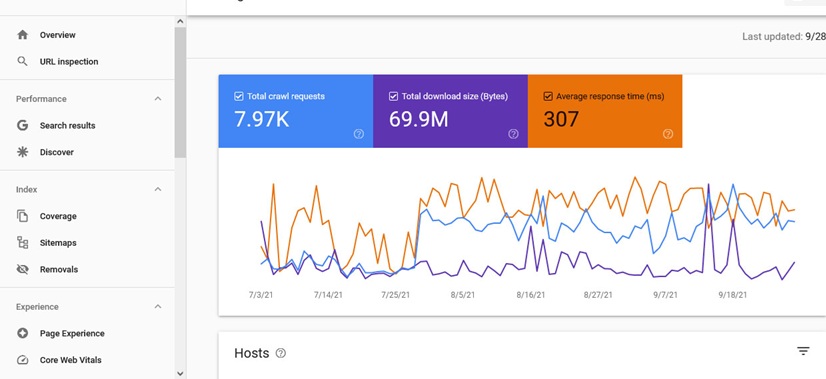Collapse the Experience section
826x379 pixels.
pyautogui.click(x=158, y=306)
